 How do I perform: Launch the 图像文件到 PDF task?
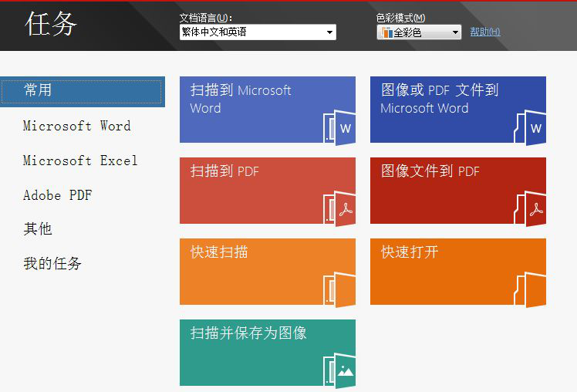tap(458, 191)
